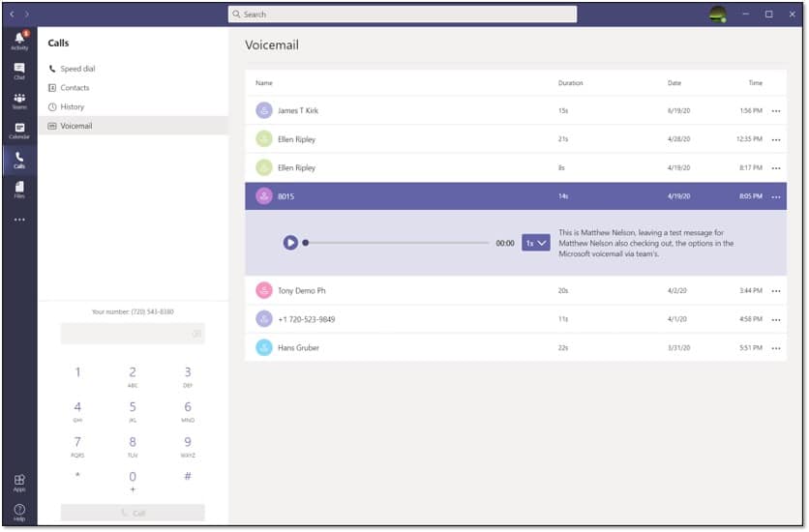Go back with the back arrow
The width and height of the screenshot is (809, 532).
point(12,15)
